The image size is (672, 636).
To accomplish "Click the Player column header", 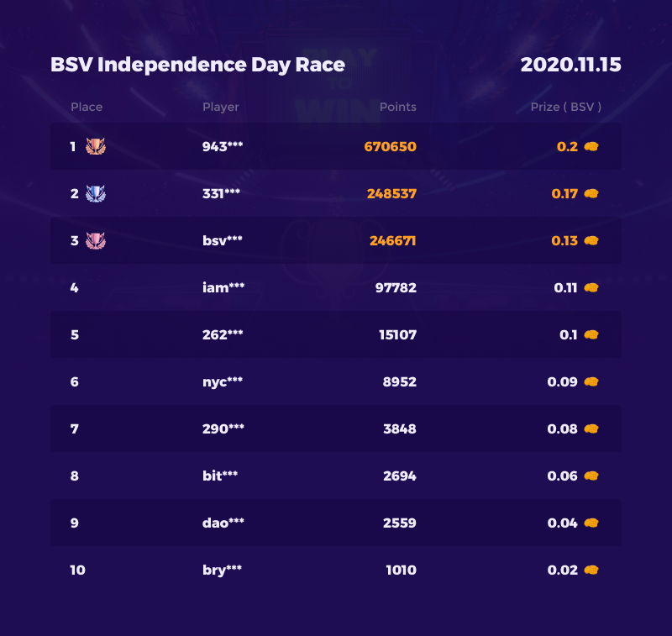I will (x=221, y=108).
